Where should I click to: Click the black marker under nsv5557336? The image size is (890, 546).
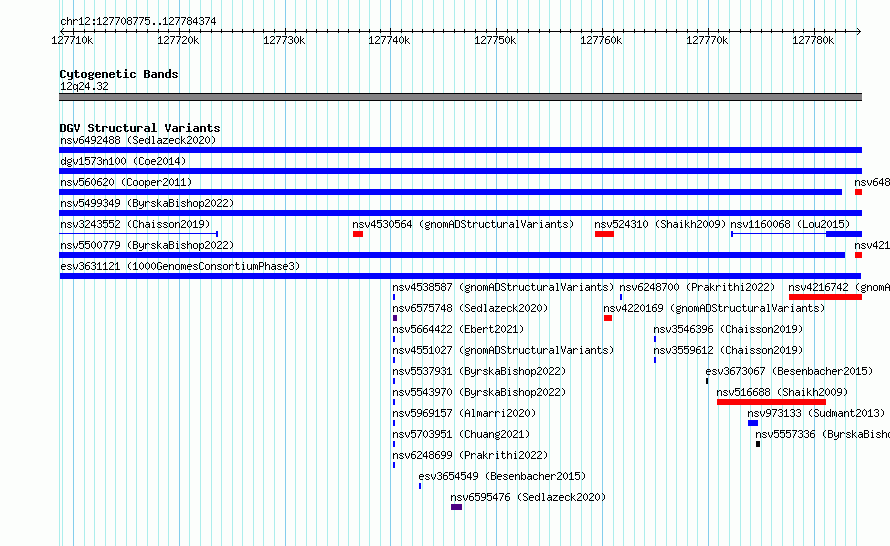[x=758, y=444]
